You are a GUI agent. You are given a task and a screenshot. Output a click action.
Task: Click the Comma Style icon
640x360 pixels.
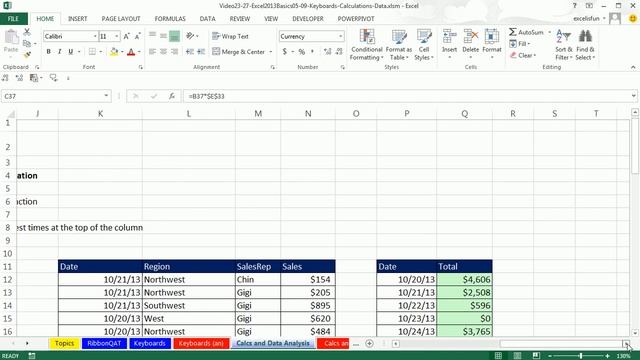pos(313,52)
